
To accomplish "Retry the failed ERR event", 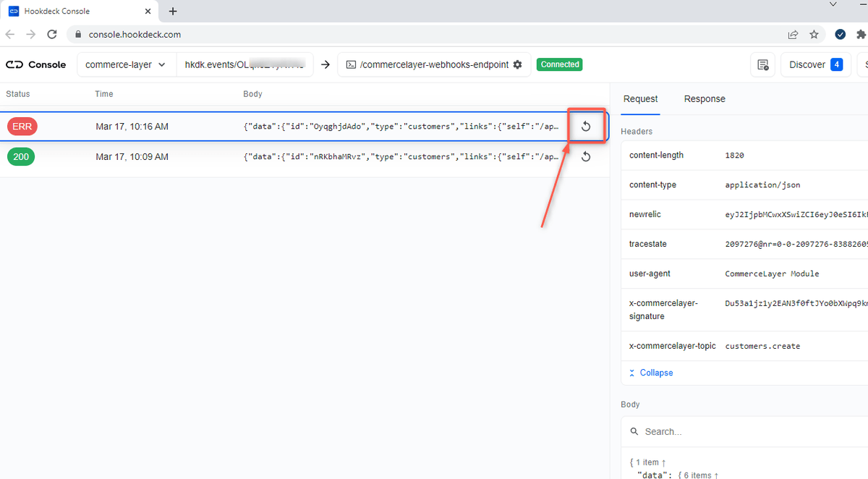I will coord(586,125).
